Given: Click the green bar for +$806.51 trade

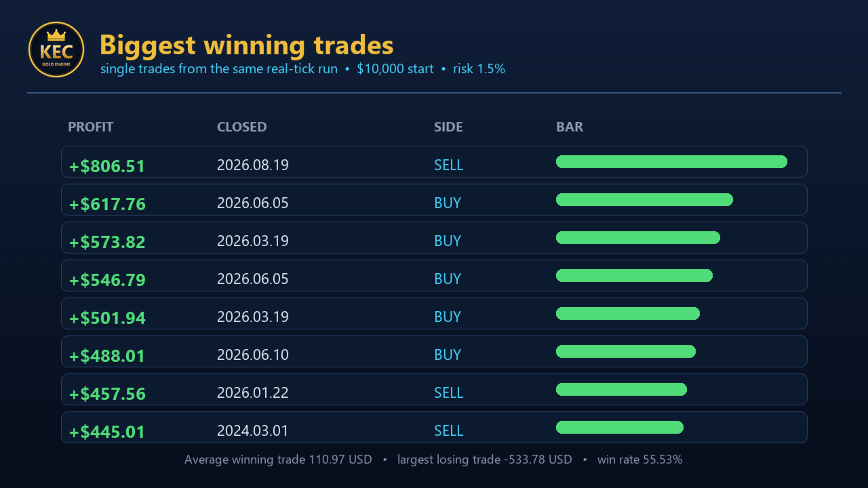Looking at the screenshot, I should click(671, 161).
